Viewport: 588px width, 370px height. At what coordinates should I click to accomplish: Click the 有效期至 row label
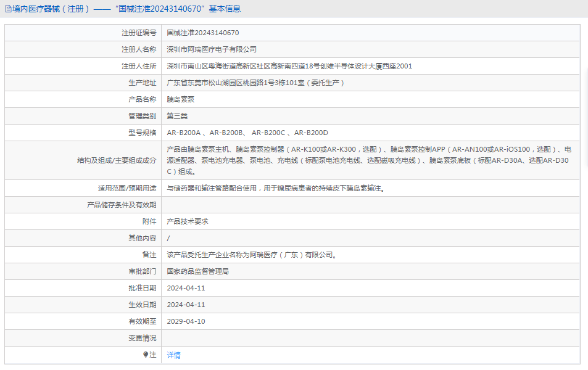click(142, 322)
